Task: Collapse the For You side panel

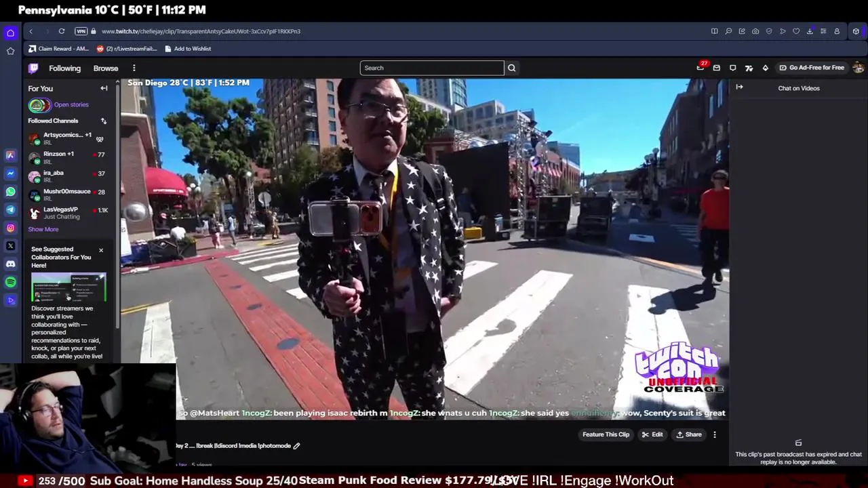Action: [x=104, y=88]
